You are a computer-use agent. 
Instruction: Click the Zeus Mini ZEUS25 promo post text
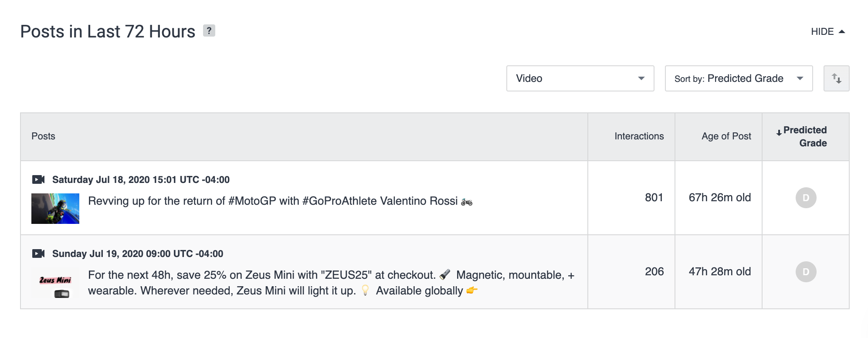[331, 283]
